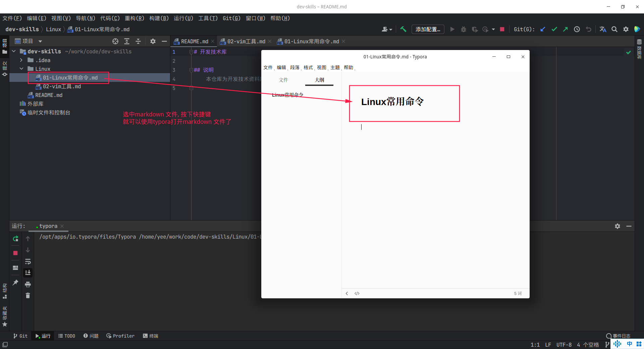Commit changes via the green checkmark icon

click(554, 29)
